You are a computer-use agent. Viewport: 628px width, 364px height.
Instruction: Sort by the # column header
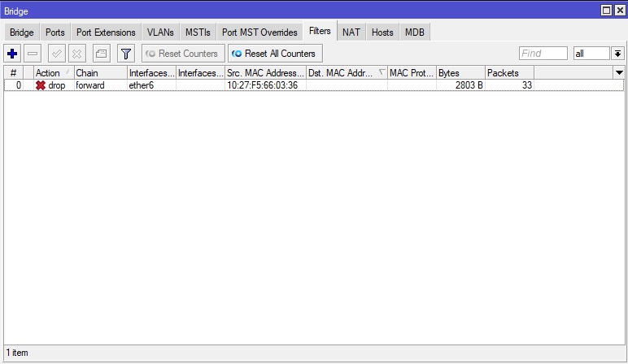[13, 73]
